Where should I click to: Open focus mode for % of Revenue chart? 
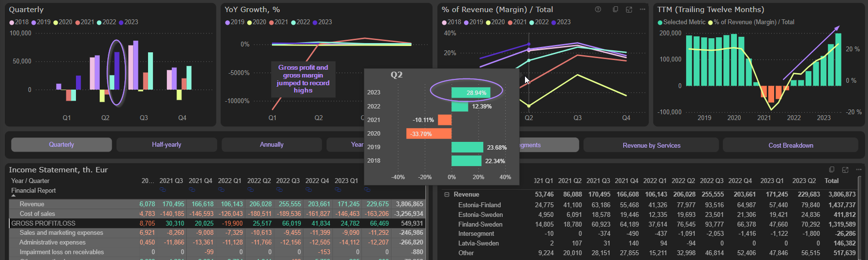click(629, 9)
